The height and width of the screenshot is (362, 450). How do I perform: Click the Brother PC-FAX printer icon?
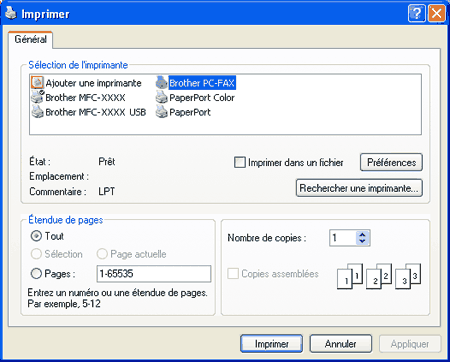pyautogui.click(x=162, y=82)
